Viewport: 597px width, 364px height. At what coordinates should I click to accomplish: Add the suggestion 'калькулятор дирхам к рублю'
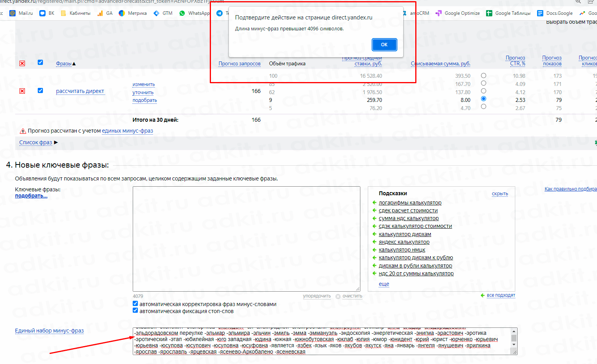pyautogui.click(x=416, y=257)
